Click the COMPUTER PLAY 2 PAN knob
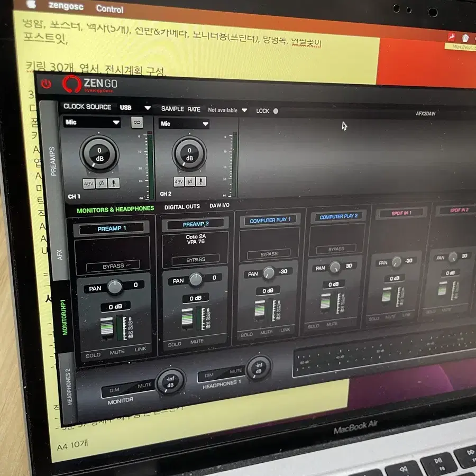Image resolution: width=476 pixels, height=476 pixels. tap(335, 267)
